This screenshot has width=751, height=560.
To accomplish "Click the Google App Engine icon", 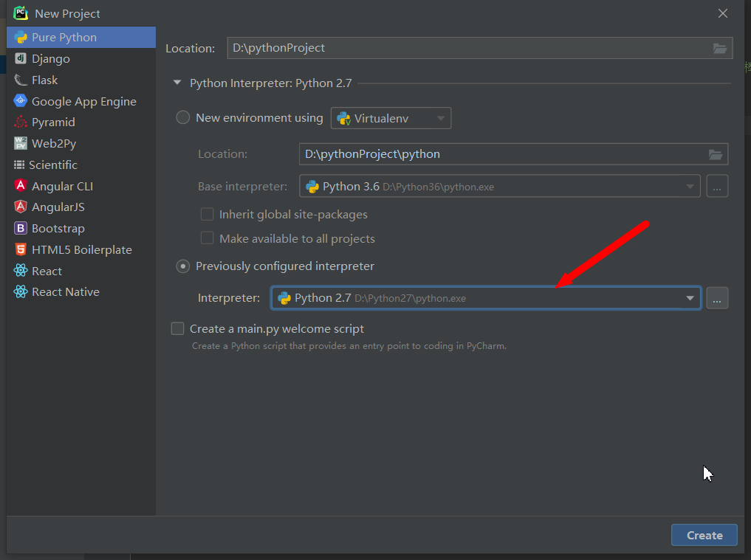I will pos(21,101).
